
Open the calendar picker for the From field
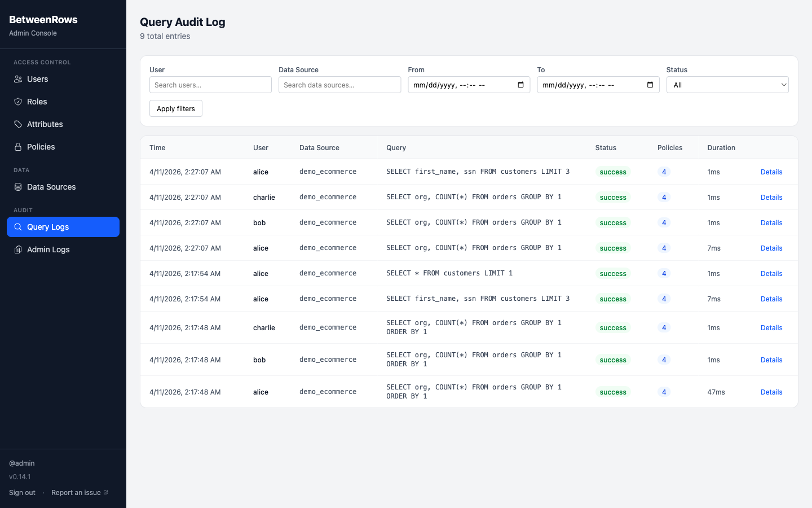520,85
